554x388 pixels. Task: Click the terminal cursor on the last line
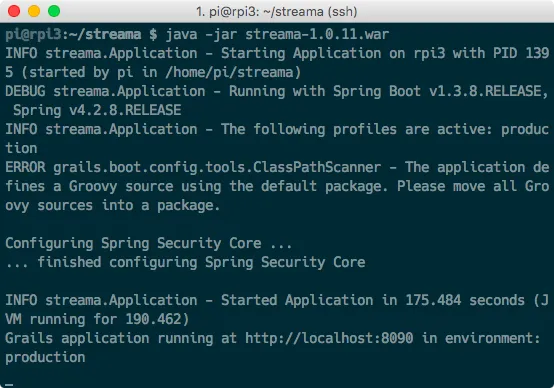[9, 384]
